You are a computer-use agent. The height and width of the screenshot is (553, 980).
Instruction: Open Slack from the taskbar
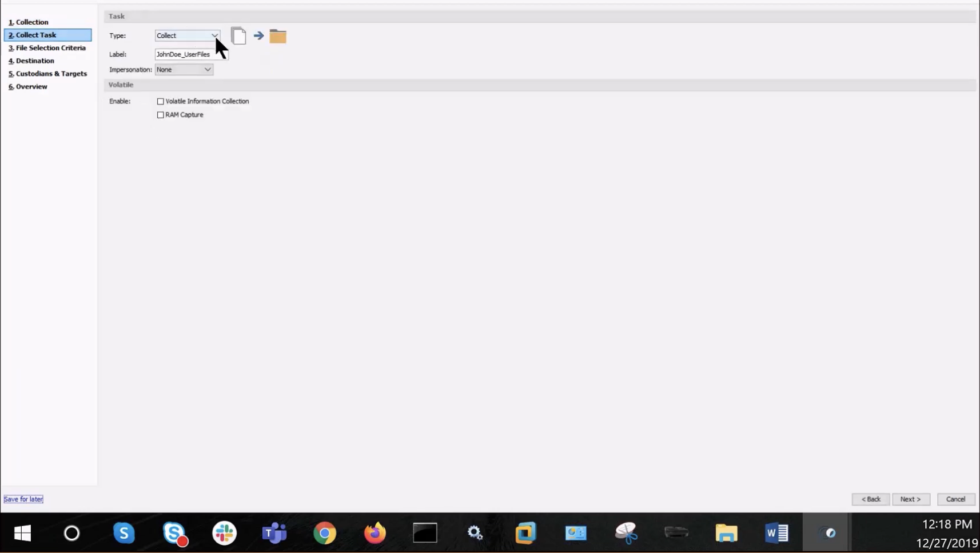tap(225, 532)
